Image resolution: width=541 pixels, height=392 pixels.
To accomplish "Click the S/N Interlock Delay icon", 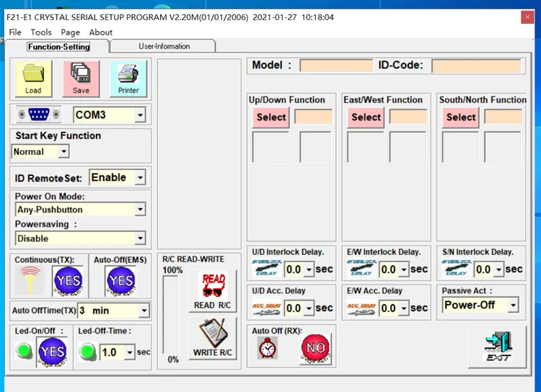I will [457, 268].
